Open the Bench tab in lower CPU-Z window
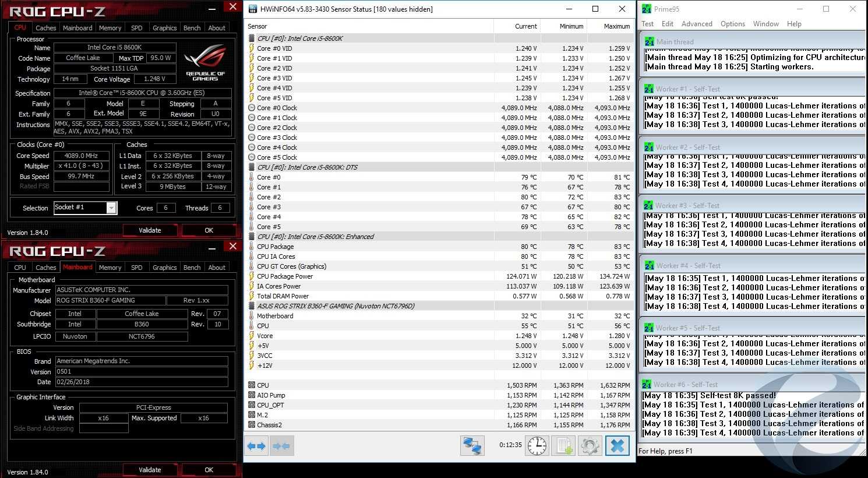Screen dimensions: 868x478 tap(192, 268)
